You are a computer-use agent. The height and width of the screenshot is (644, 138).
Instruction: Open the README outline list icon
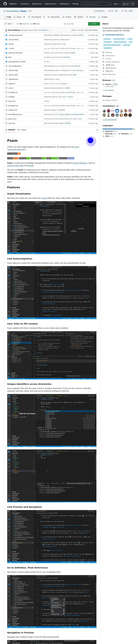pos(97,130)
